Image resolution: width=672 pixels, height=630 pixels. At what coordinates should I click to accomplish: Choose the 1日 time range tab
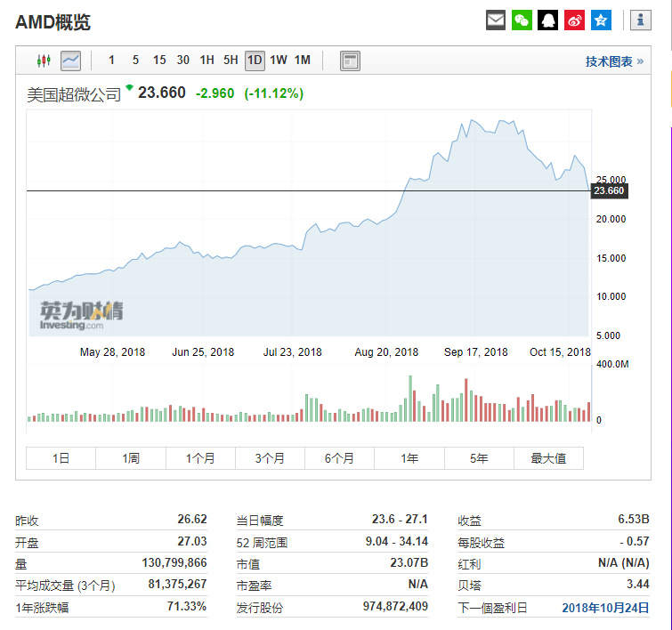tap(61, 458)
